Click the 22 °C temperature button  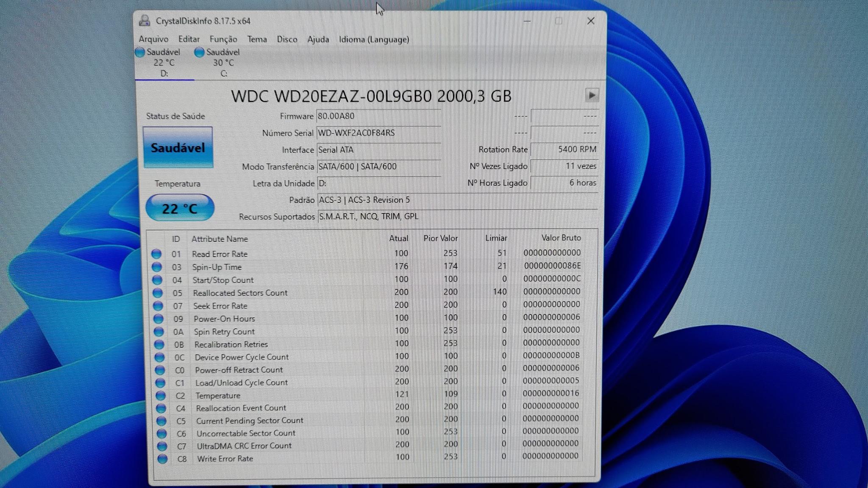point(180,208)
